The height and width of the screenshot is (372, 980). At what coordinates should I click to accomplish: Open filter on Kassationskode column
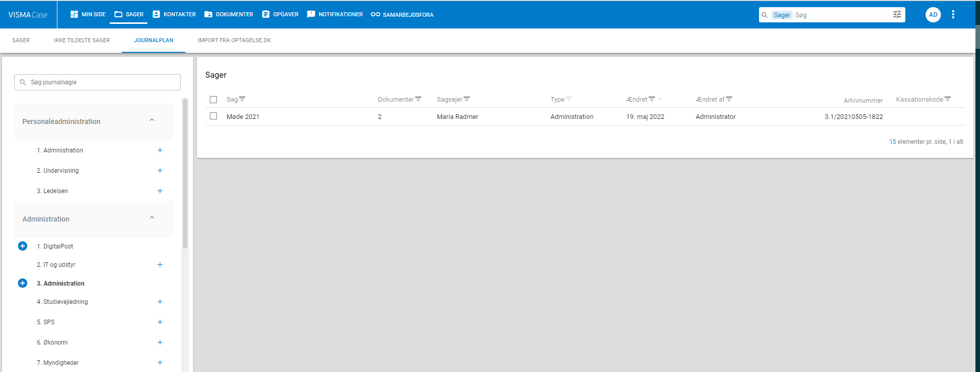tap(947, 99)
